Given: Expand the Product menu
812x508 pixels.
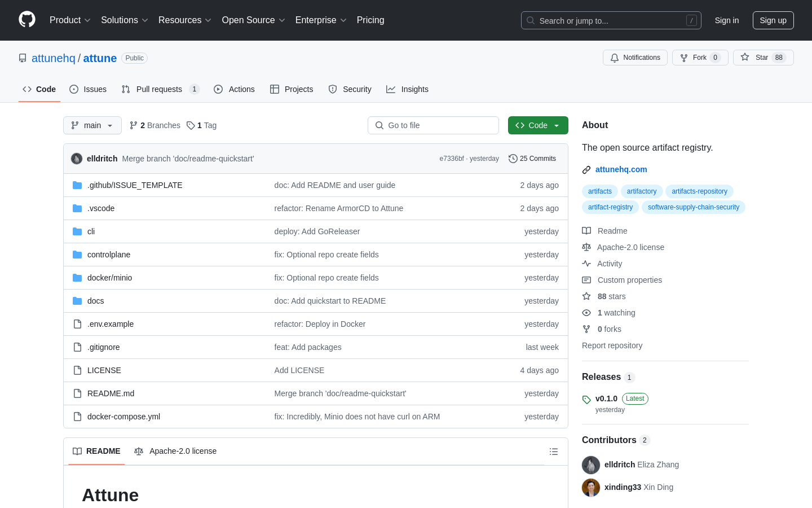Looking at the screenshot, I should point(70,20).
